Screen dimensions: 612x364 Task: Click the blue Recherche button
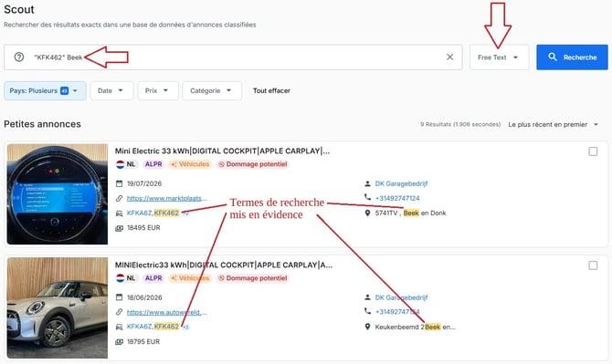point(572,57)
